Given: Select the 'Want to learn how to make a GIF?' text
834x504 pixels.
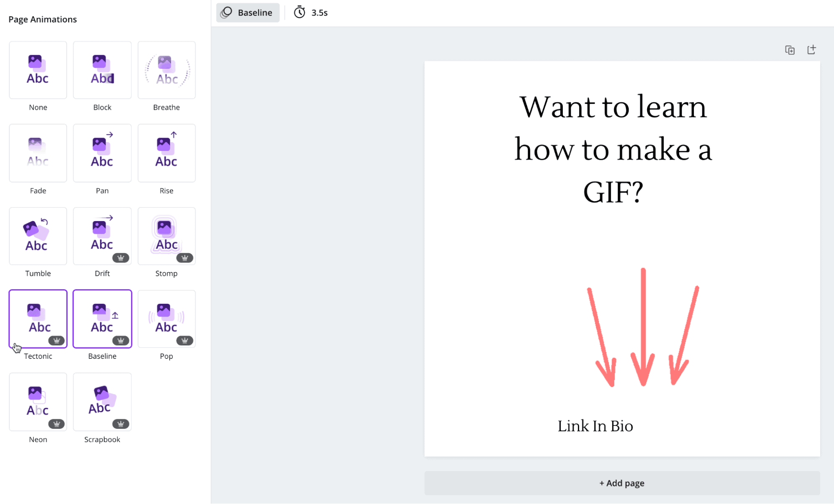Looking at the screenshot, I should coord(613,149).
